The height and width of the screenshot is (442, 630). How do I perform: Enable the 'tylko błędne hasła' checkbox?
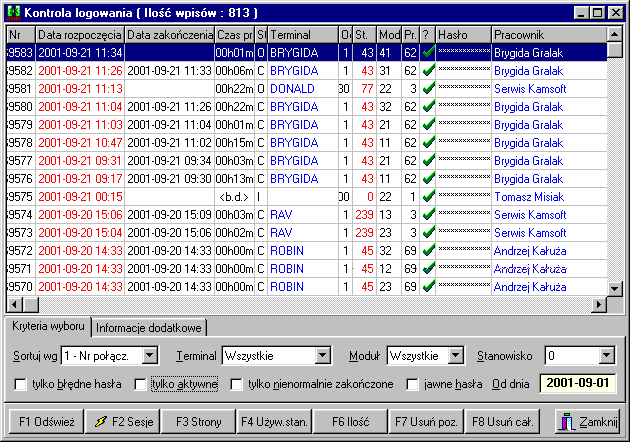click(x=21, y=384)
